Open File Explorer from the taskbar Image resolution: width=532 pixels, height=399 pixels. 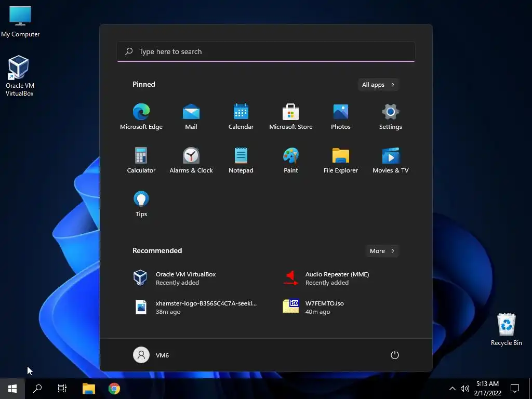(x=89, y=389)
